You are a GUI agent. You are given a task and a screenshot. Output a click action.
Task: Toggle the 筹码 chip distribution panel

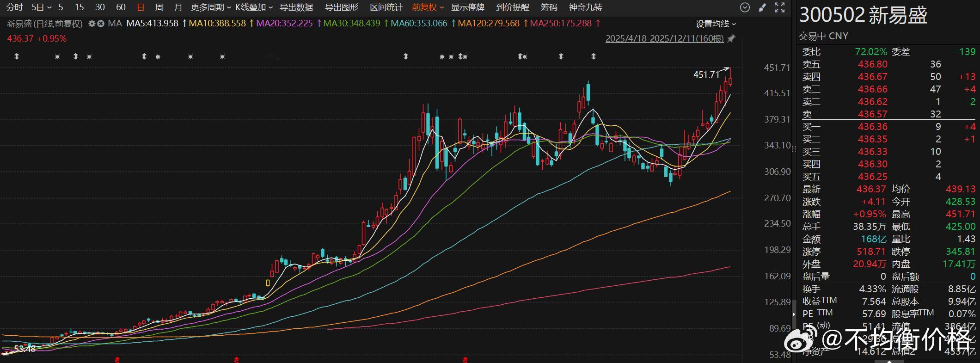549,7
